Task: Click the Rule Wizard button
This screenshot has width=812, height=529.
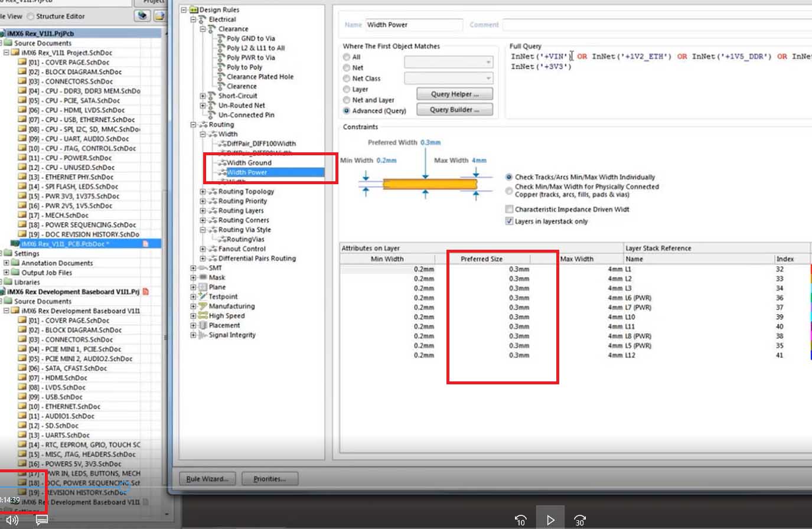Action: [x=207, y=479]
